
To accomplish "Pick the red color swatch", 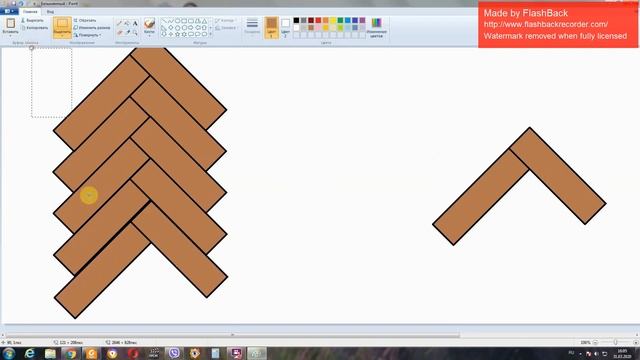I will [318, 20].
